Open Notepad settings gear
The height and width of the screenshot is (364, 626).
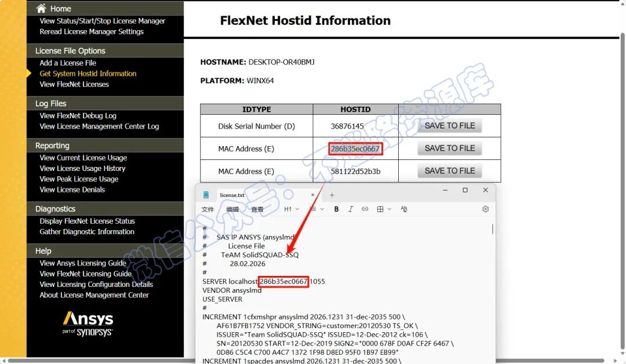(486, 209)
